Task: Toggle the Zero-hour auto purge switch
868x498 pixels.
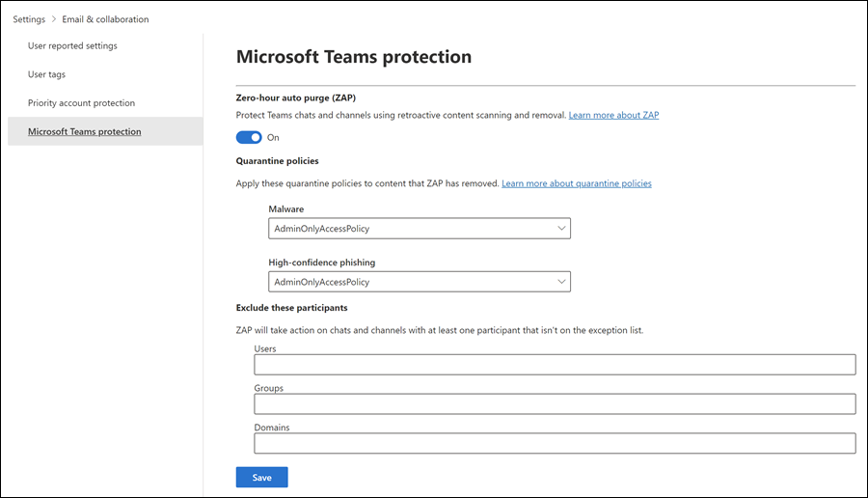Action: [x=249, y=137]
